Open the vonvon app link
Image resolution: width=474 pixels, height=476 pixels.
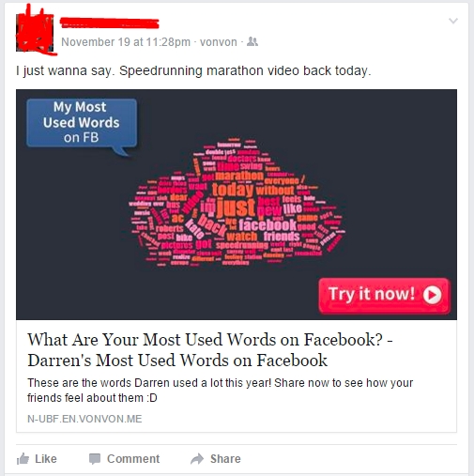219,42
